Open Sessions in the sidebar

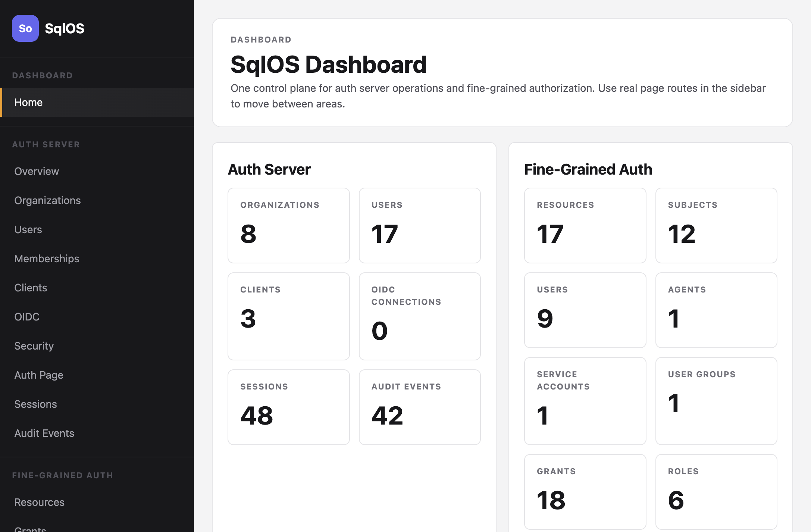(35, 404)
